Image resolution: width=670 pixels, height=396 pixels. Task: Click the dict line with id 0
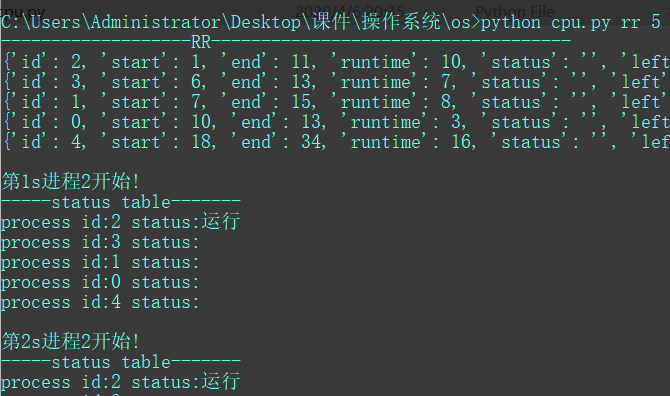click(x=335, y=122)
